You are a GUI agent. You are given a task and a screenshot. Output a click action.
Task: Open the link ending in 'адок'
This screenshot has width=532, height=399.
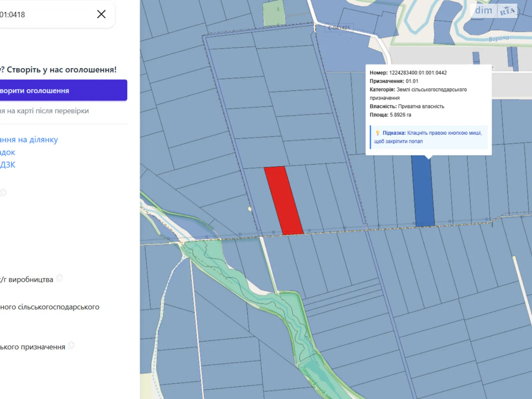[x=8, y=152]
